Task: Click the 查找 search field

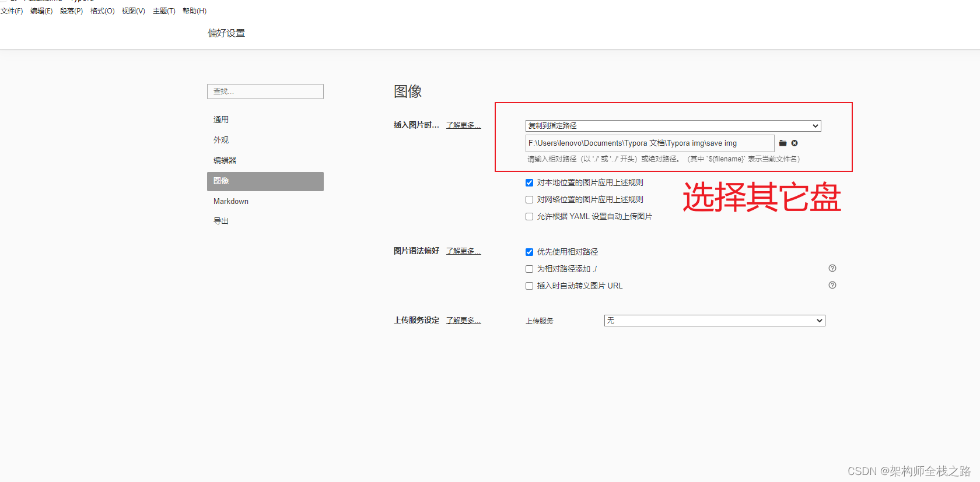Action: pos(265,92)
